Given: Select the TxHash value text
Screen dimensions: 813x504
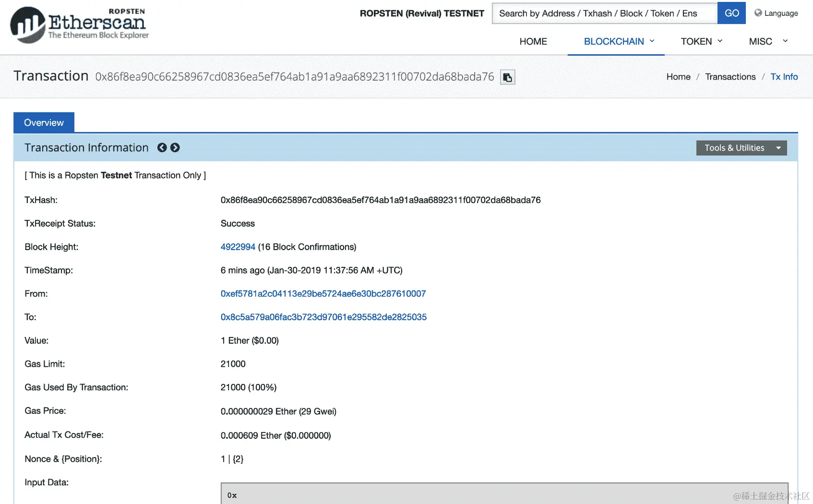Looking at the screenshot, I should pyautogui.click(x=381, y=200).
